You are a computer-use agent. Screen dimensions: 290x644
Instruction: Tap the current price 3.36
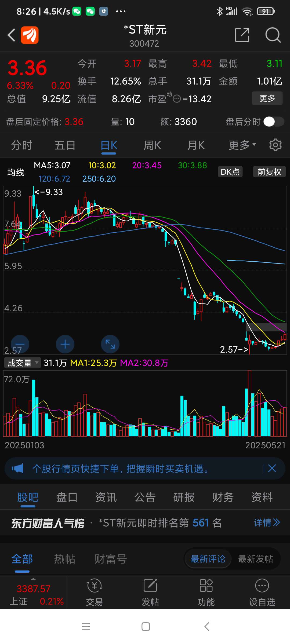click(27, 68)
